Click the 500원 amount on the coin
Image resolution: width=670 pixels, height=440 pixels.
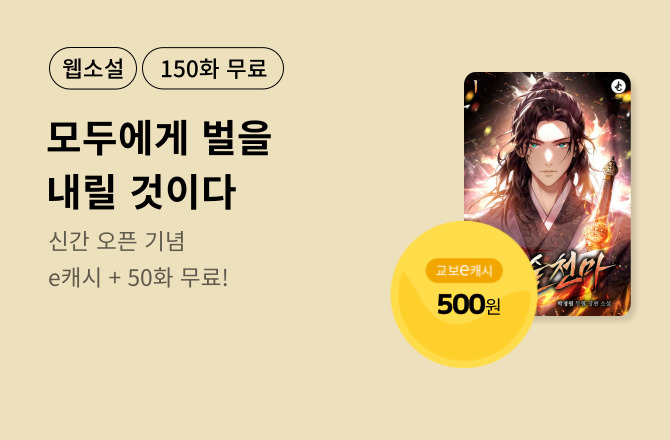pos(469,304)
